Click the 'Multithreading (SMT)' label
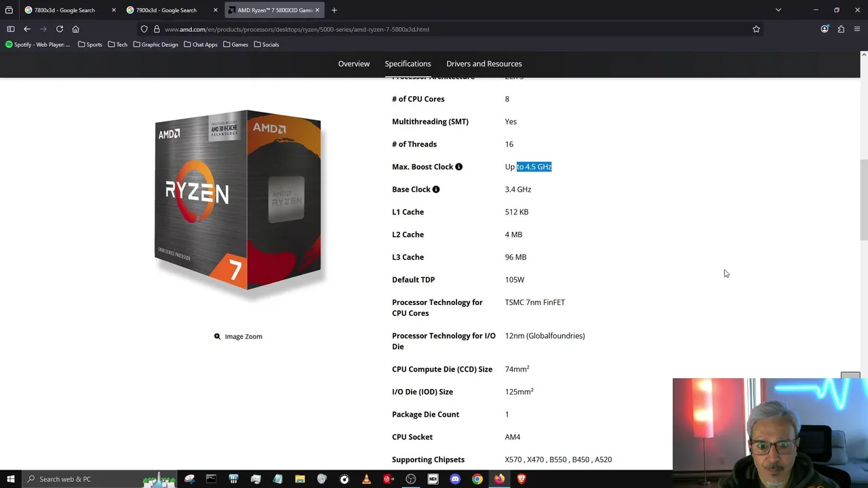This screenshot has width=868, height=488. pos(430,121)
